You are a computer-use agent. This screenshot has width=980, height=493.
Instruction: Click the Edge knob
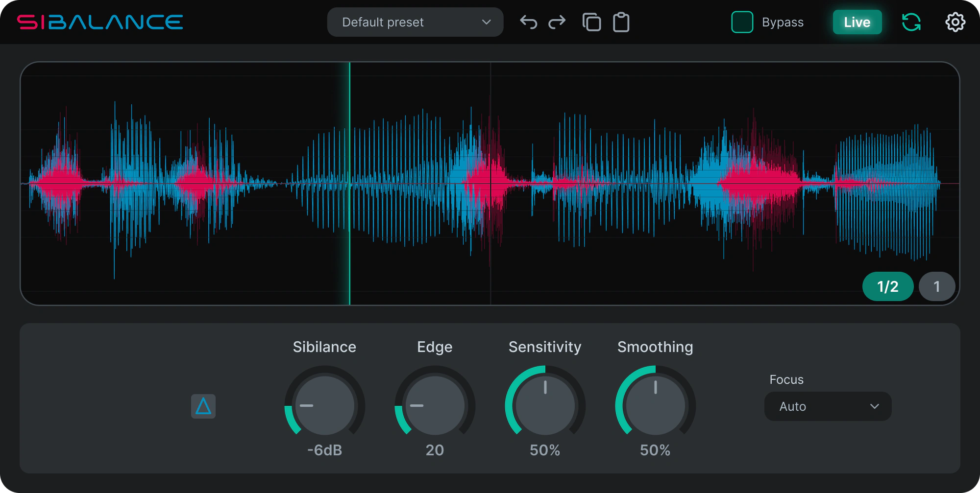coord(435,405)
